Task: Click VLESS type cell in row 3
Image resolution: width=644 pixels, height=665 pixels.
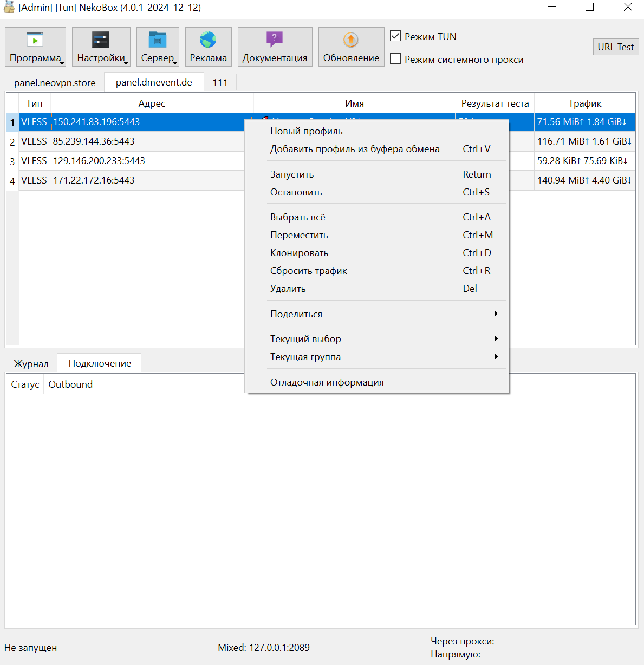Action: coord(34,161)
